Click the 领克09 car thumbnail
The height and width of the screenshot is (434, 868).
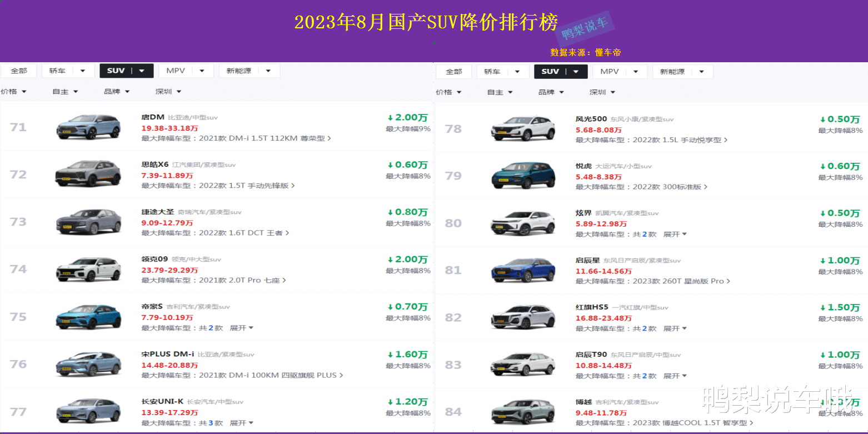tap(88, 269)
